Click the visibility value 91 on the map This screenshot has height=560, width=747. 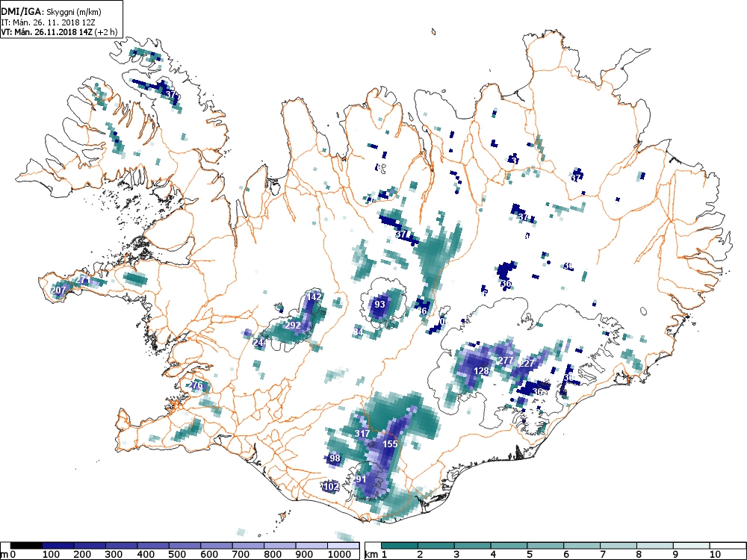pos(361,479)
